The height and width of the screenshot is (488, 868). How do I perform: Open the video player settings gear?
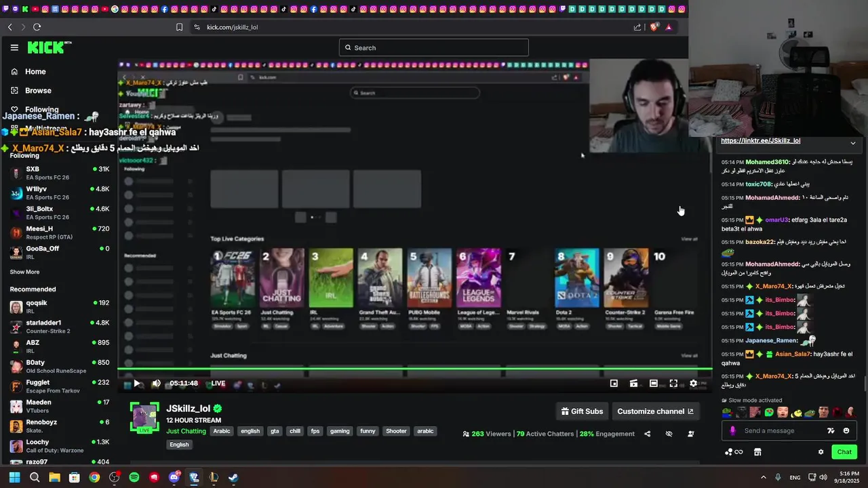click(x=693, y=383)
